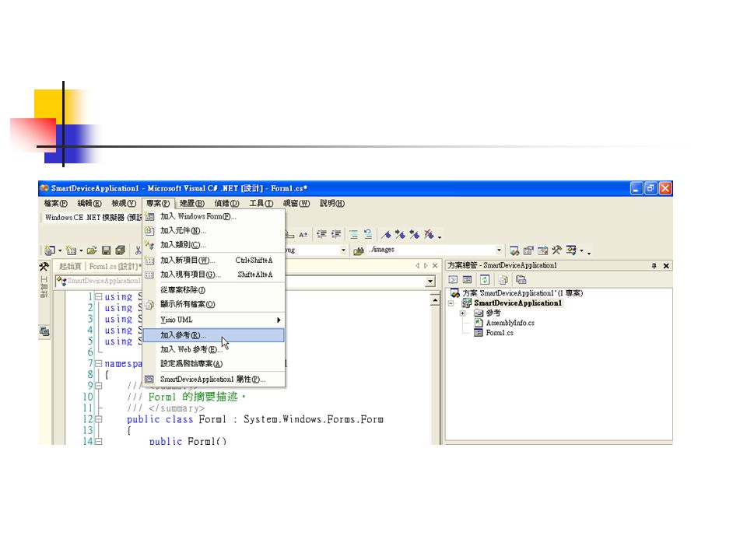Image resolution: width=747 pixels, height=560 pixels.
Task: Click the Object Browser toolbar icon
Action: tap(542, 250)
